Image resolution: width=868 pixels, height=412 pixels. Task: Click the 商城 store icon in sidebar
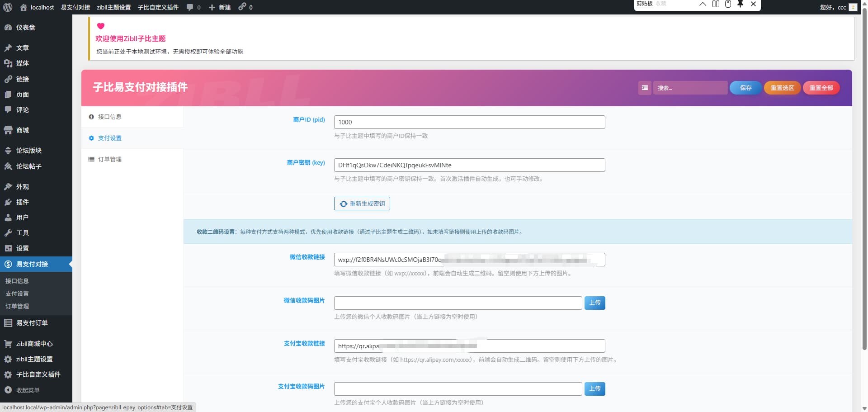tap(8, 130)
